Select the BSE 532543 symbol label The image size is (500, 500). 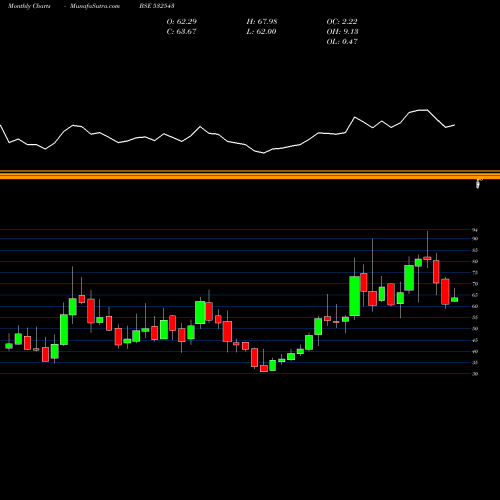(157, 6)
